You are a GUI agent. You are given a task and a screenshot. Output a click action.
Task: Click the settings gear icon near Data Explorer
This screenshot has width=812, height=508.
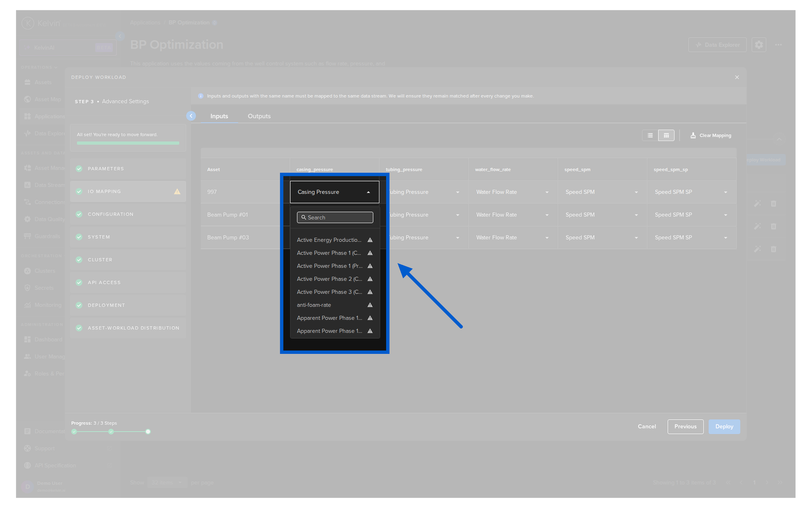tap(759, 45)
